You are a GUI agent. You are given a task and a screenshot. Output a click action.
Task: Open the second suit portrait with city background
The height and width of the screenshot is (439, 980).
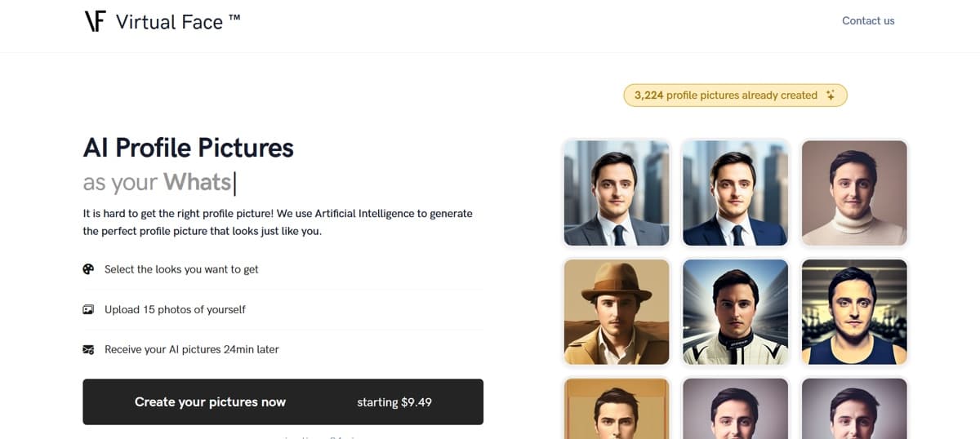(735, 193)
